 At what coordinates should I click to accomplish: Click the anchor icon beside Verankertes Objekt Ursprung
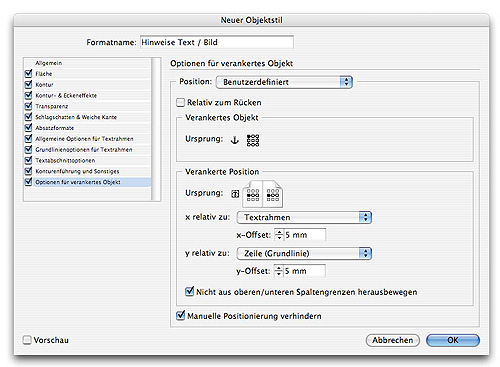coord(235,140)
